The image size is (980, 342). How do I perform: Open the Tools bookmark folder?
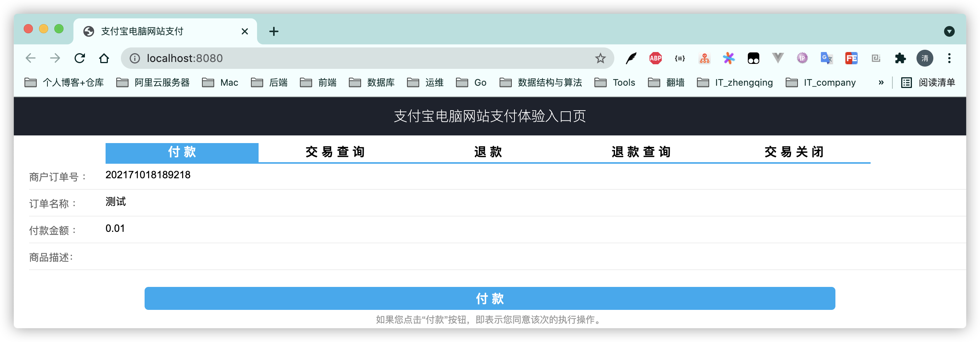[615, 82]
